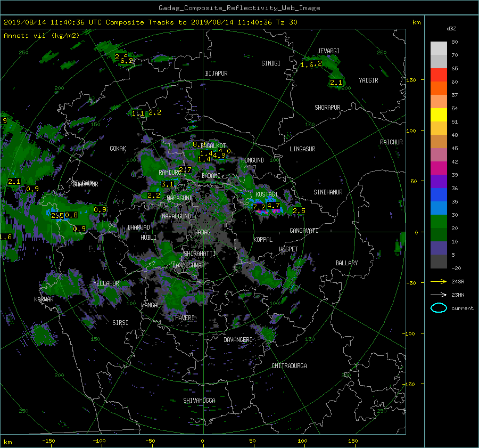Click the green 20 dBZ legend swatch
This screenshot has width=479, height=448.
439,221
